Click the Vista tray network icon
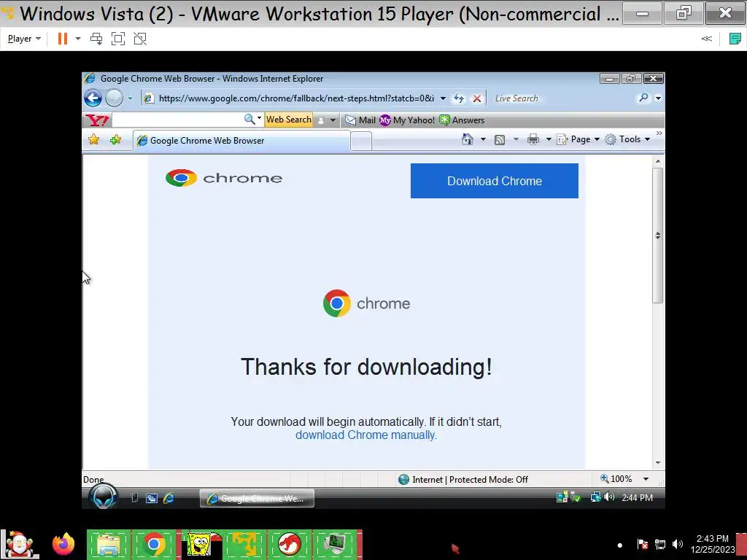Viewport: 747px width, 560px height. (595, 497)
